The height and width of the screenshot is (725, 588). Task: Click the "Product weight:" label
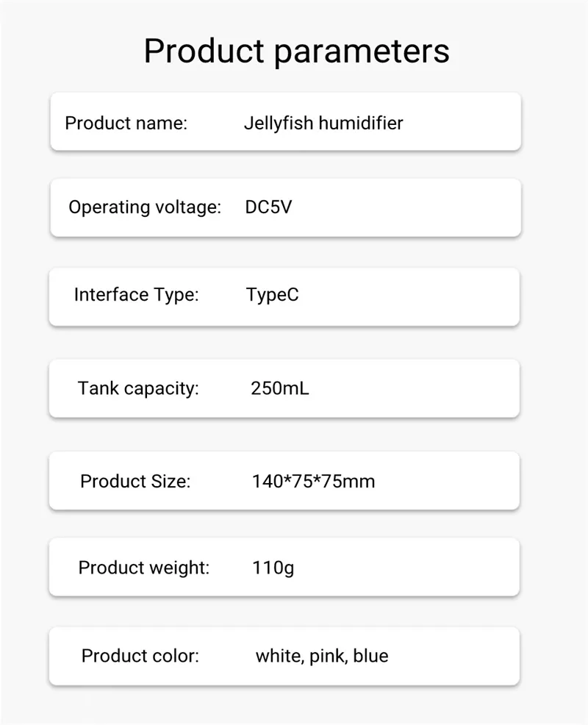pyautogui.click(x=144, y=568)
